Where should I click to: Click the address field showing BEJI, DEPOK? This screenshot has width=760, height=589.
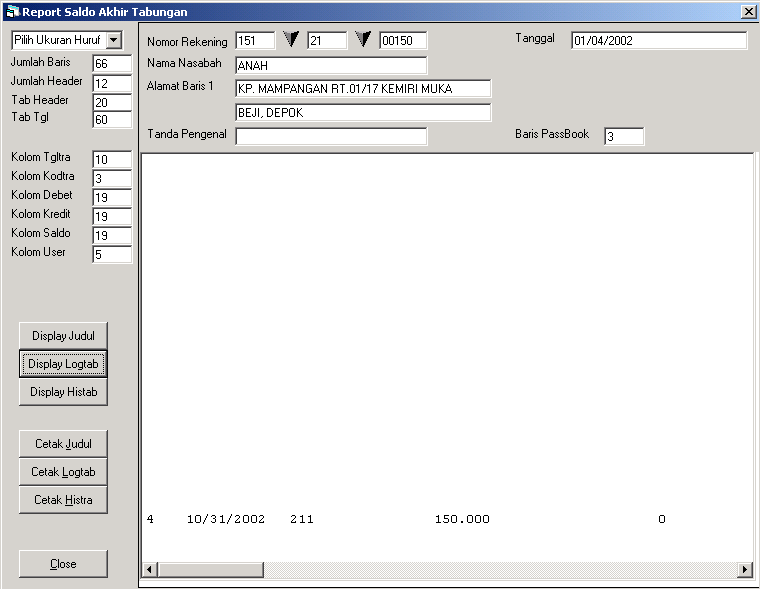(363, 112)
